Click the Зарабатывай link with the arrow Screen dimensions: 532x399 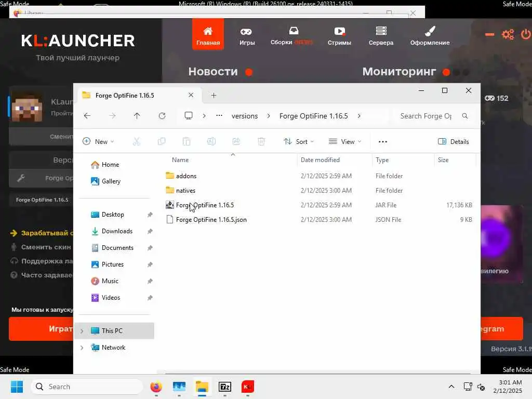(x=42, y=233)
